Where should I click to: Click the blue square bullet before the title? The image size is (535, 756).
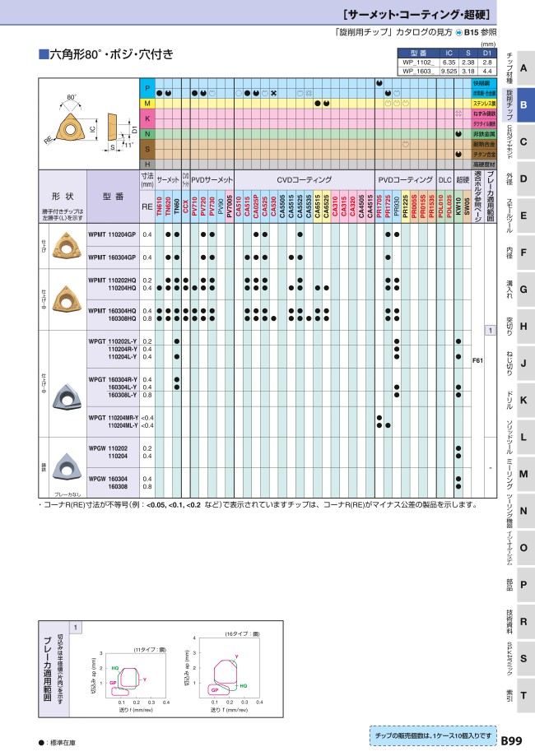click(44, 55)
